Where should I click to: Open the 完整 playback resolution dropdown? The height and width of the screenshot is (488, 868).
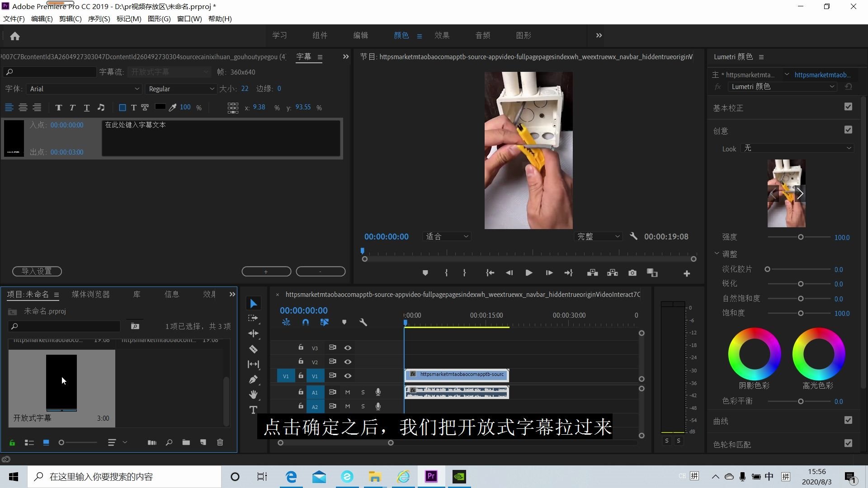(598, 236)
